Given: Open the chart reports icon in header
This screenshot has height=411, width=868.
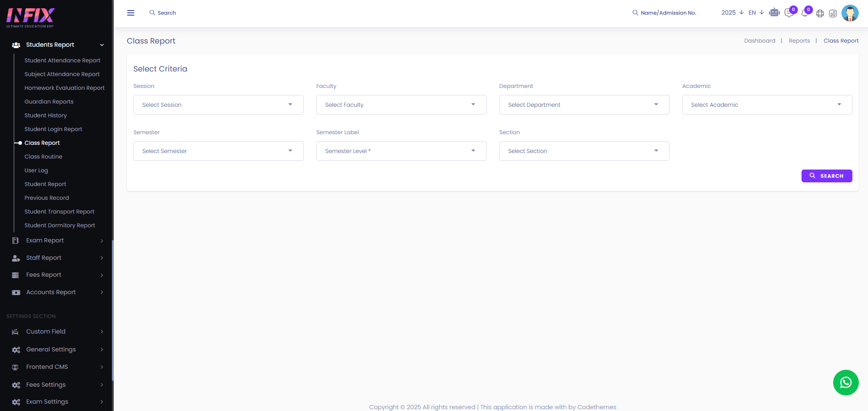Looking at the screenshot, I should (x=833, y=13).
